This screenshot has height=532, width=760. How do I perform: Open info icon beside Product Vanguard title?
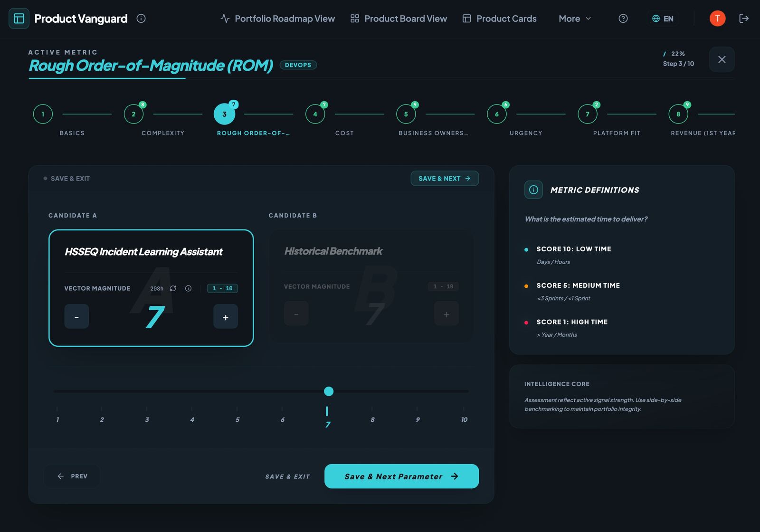141,19
